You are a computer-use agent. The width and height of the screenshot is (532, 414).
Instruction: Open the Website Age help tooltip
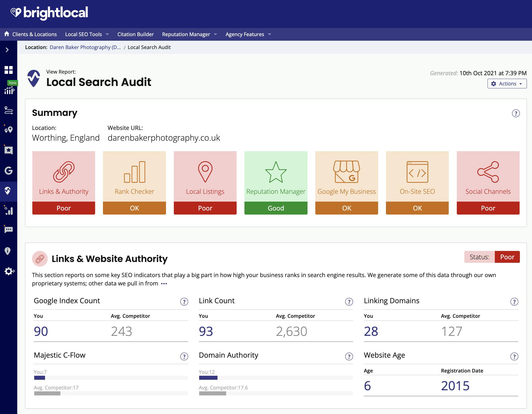(515, 356)
